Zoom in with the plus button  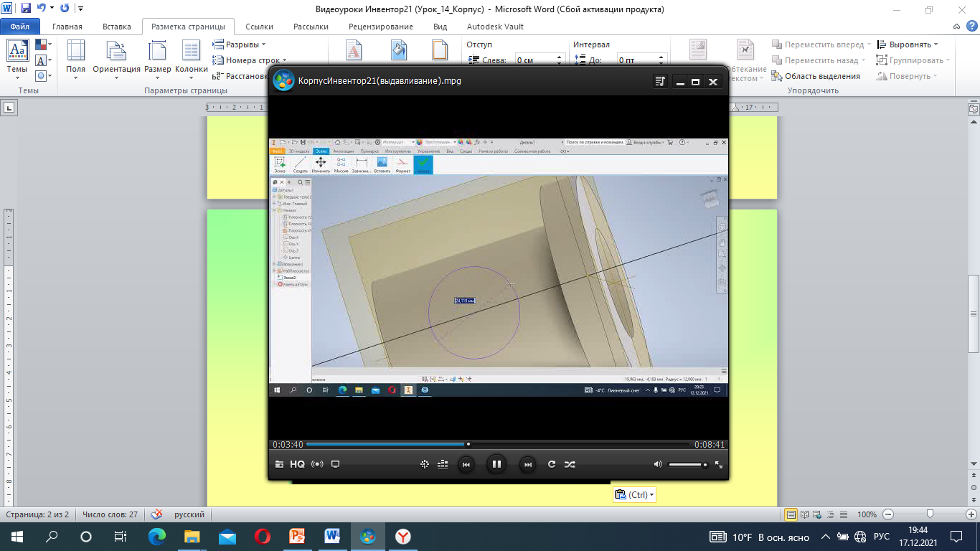pos(972,514)
